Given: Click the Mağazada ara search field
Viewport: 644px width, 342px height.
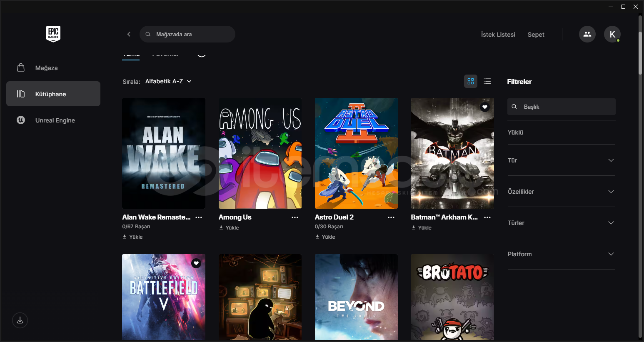Looking at the screenshot, I should (x=187, y=34).
